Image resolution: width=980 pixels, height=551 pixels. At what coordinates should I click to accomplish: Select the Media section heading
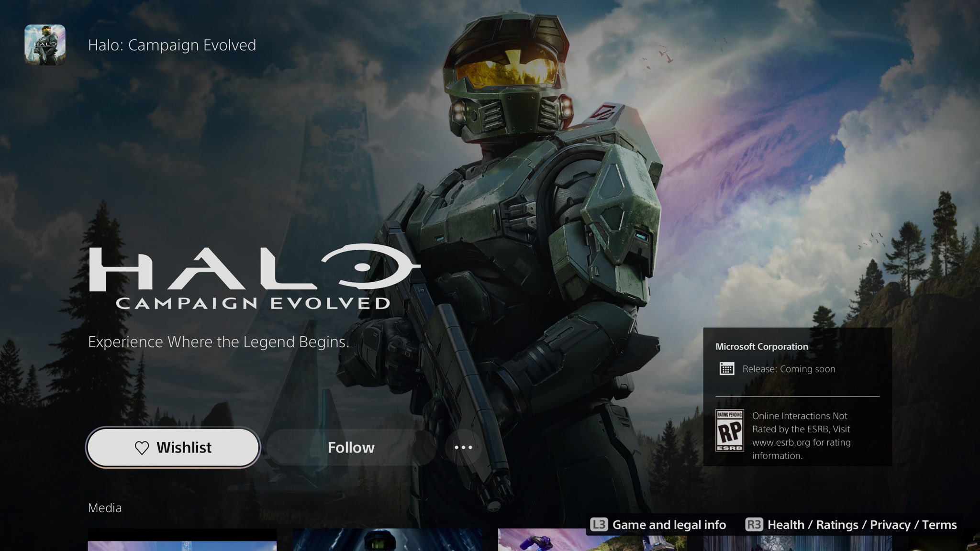point(105,508)
